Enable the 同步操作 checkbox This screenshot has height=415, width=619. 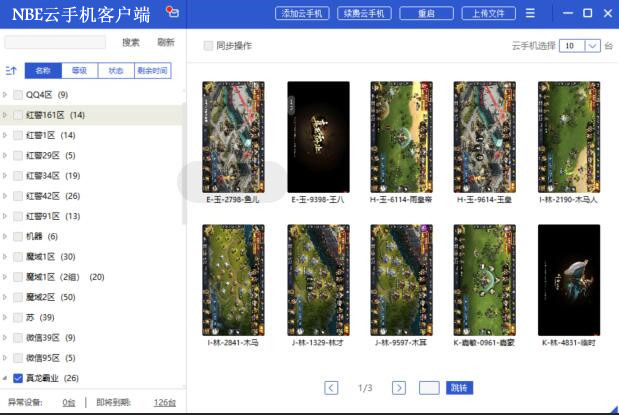(208, 46)
